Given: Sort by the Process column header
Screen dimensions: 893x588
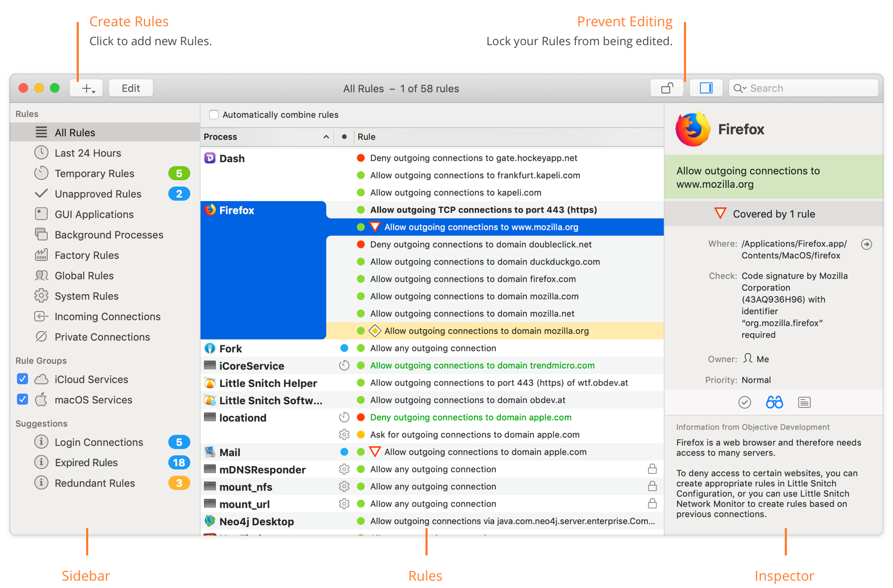Looking at the screenshot, I should [x=267, y=137].
